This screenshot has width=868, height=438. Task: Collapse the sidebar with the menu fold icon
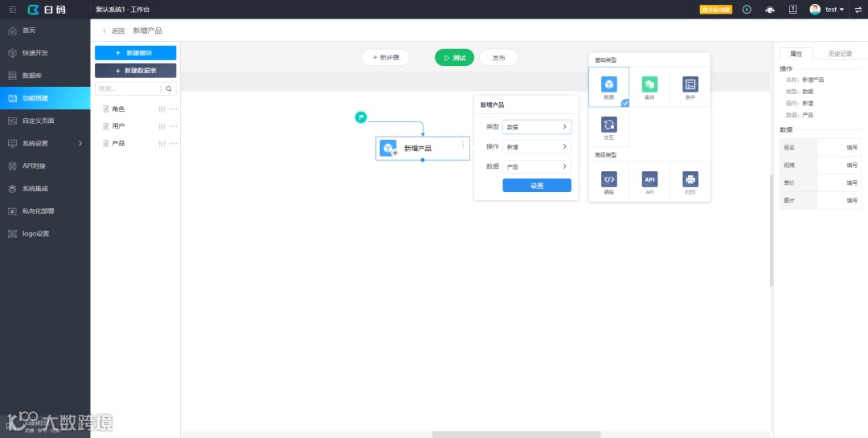pyautogui.click(x=12, y=10)
